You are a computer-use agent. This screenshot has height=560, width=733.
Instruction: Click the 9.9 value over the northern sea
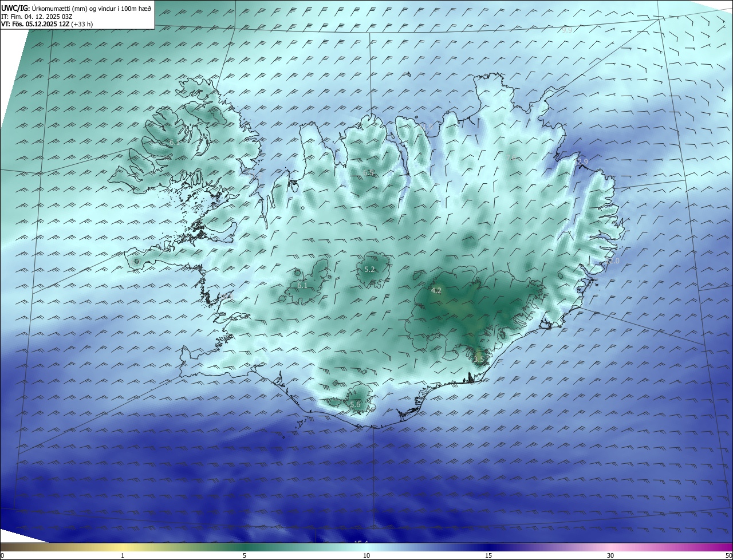click(567, 30)
